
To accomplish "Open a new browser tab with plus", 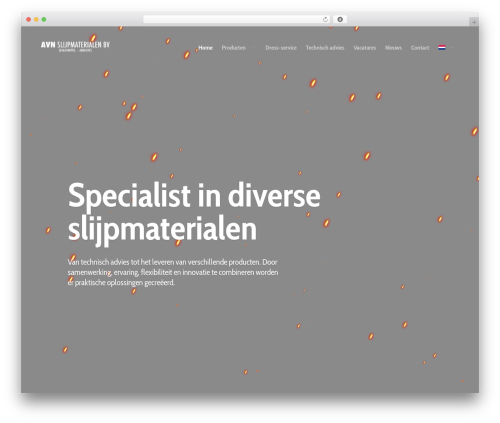I will pyautogui.click(x=474, y=22).
